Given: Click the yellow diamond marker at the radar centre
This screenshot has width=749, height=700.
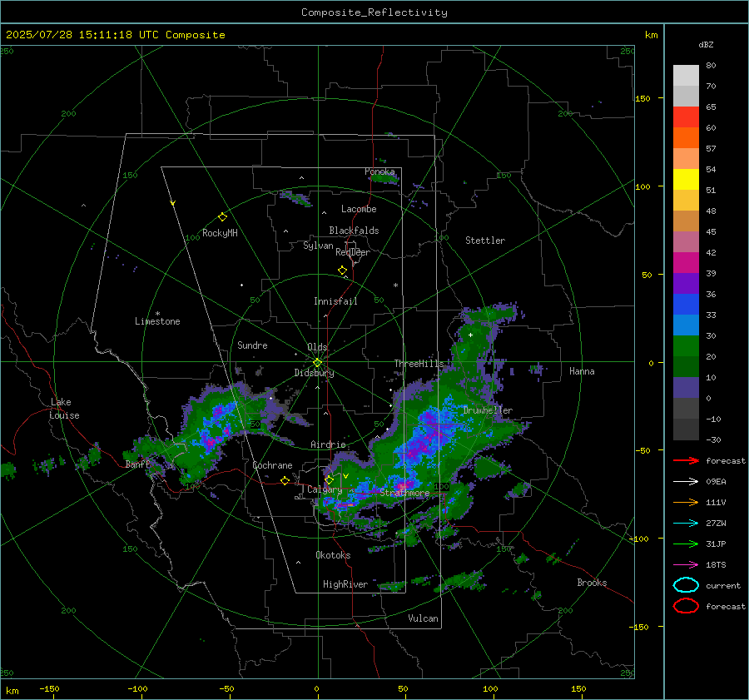Looking at the screenshot, I should [x=317, y=363].
